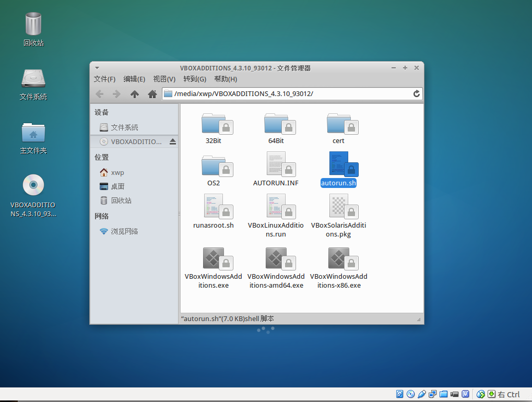The width and height of the screenshot is (532, 402).
Task: Select the VBoxWindowsAdditions.exe icon
Action: pyautogui.click(x=217, y=258)
